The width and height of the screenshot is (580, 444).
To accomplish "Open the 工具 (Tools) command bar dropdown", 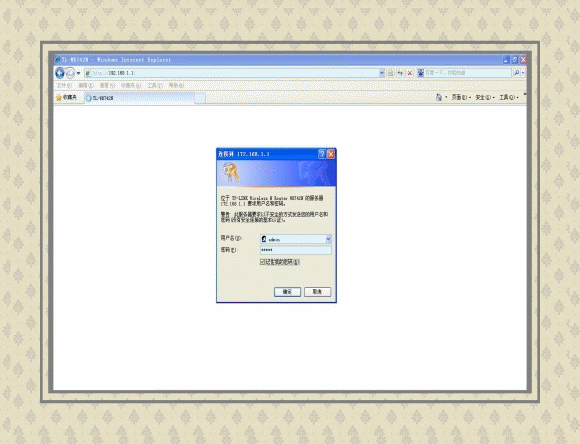I will [509, 97].
